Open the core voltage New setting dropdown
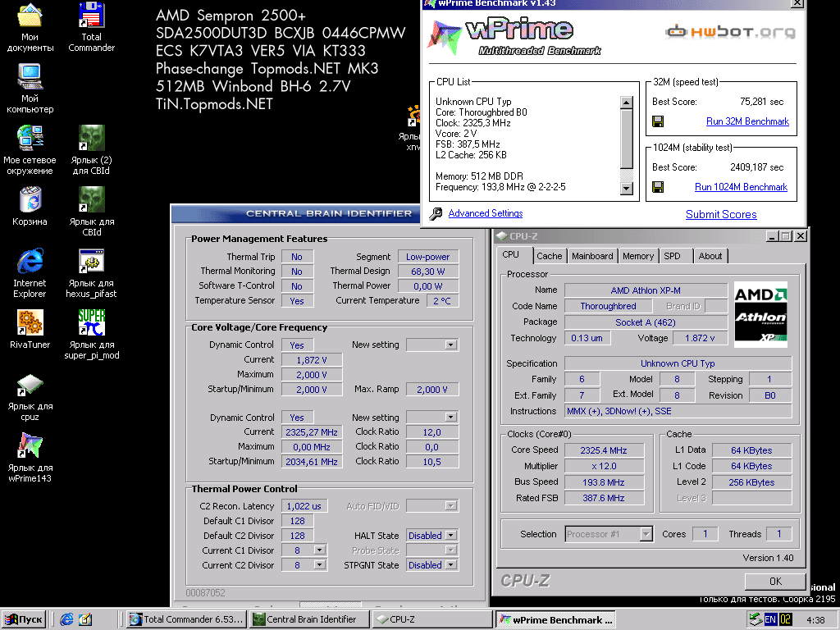Image resolution: width=840 pixels, height=630 pixels. (x=451, y=345)
